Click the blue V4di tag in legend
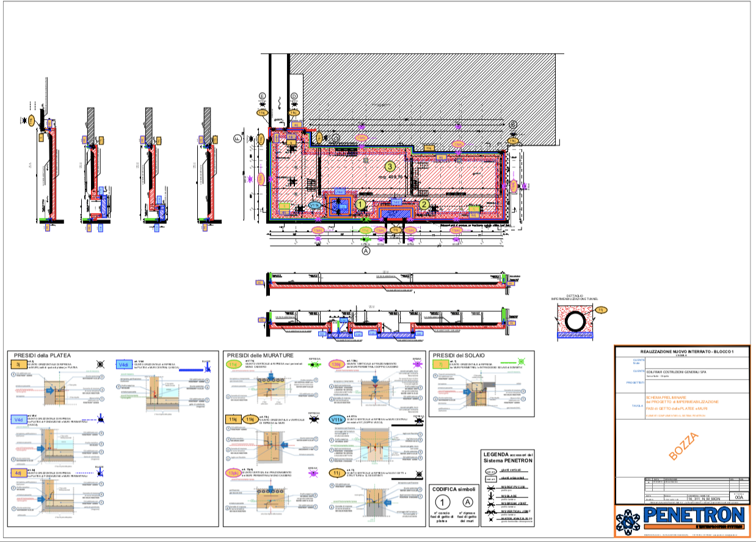Viewport: 756px width, 542px height. coord(124,364)
